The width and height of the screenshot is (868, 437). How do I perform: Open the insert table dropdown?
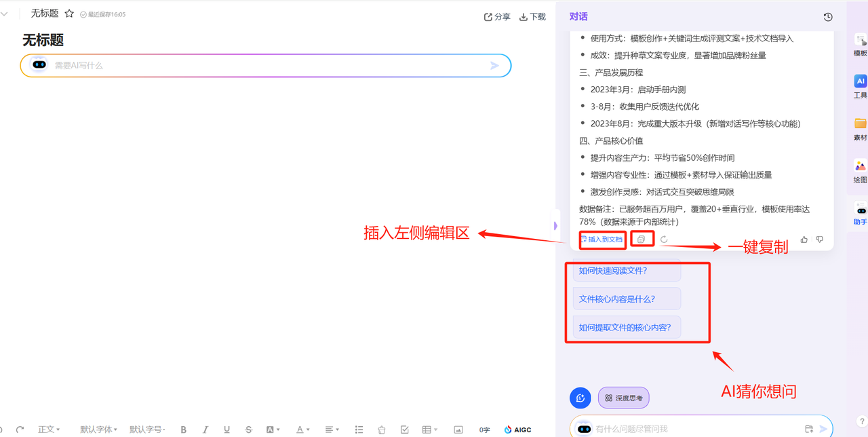tap(429, 430)
